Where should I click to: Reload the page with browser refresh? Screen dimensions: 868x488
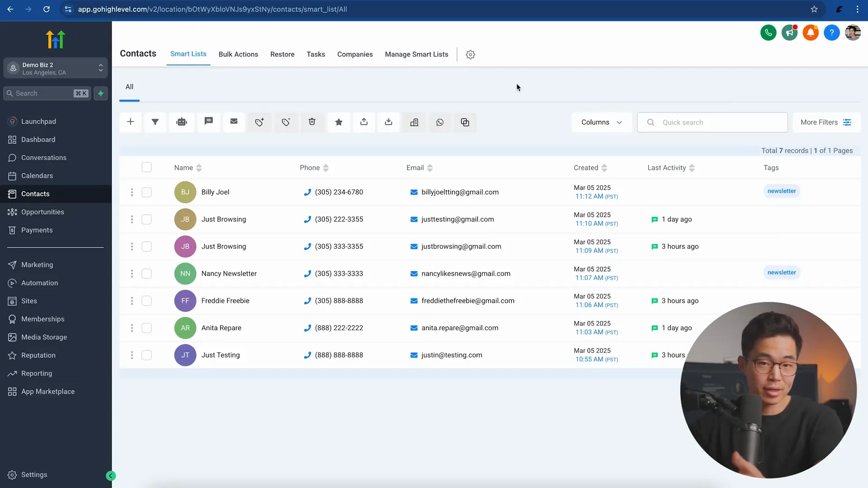point(47,9)
